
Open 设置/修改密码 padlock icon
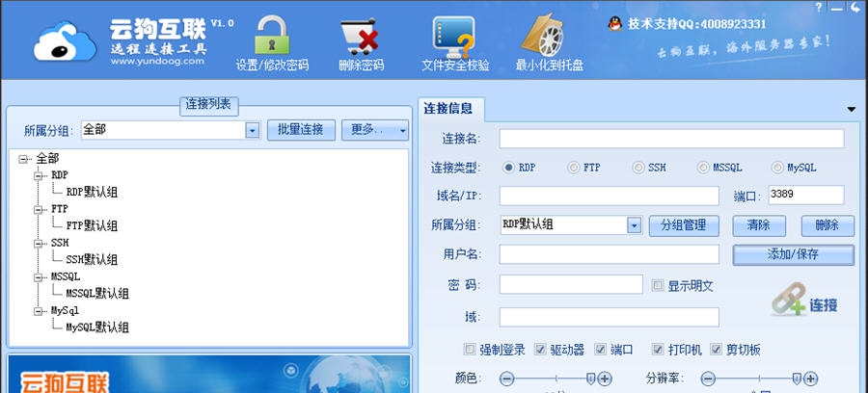click(x=271, y=36)
